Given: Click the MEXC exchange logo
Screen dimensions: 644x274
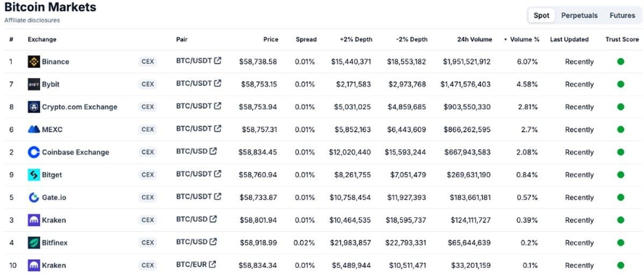Looking at the screenshot, I should point(34,129).
